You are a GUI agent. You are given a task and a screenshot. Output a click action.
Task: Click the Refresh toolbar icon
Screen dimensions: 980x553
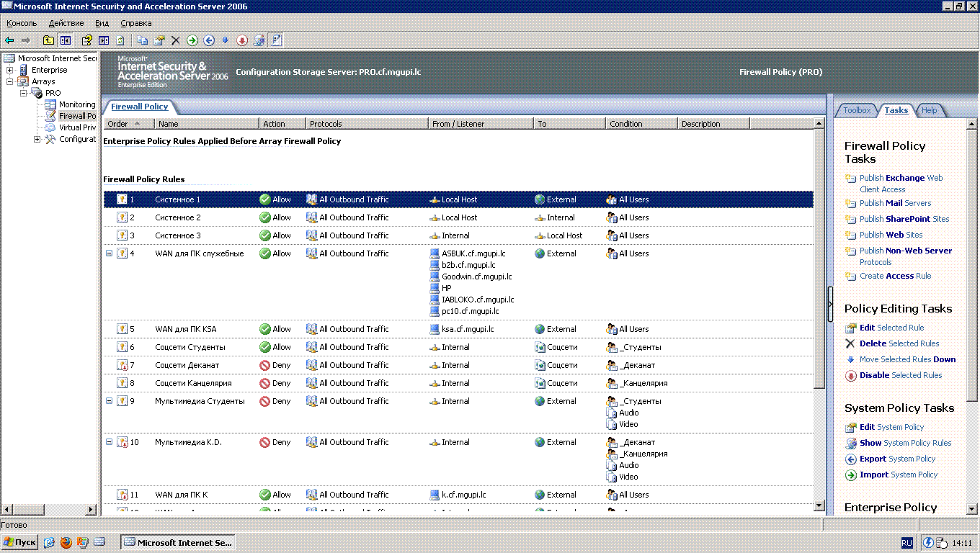point(120,40)
